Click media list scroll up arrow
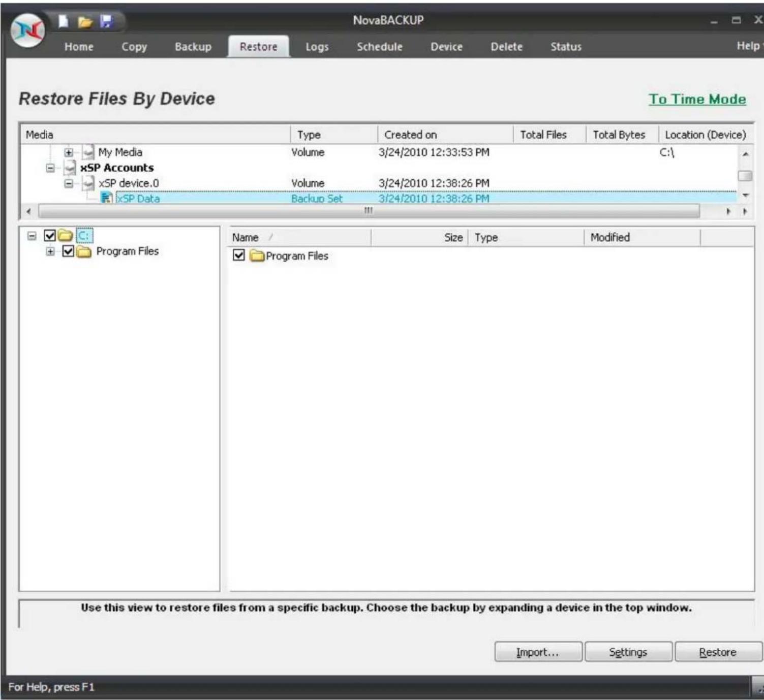 click(745, 153)
